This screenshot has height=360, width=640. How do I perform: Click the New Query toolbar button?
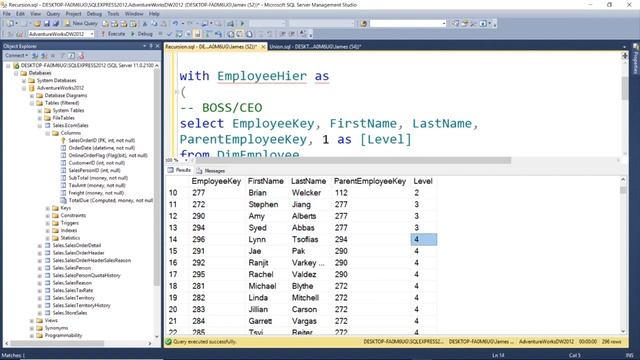click(81, 24)
